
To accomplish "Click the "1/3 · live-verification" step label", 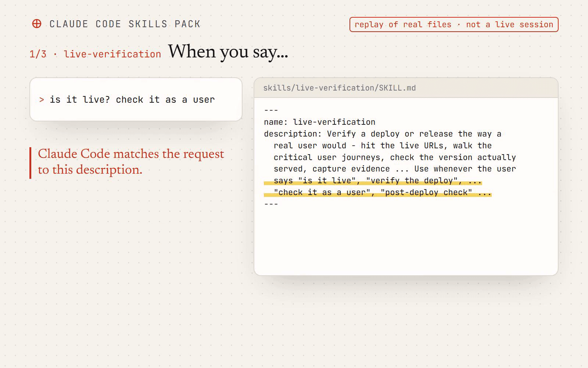I will 95,54.
